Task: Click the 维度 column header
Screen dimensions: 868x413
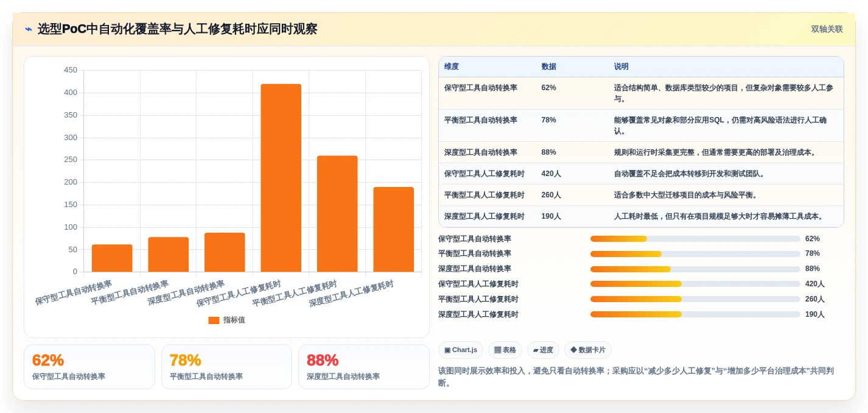Action: point(452,66)
